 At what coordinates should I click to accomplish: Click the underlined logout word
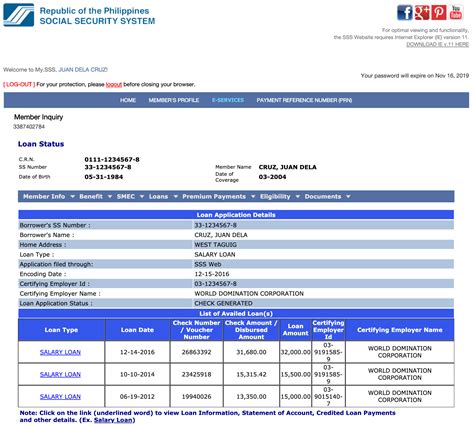(114, 85)
